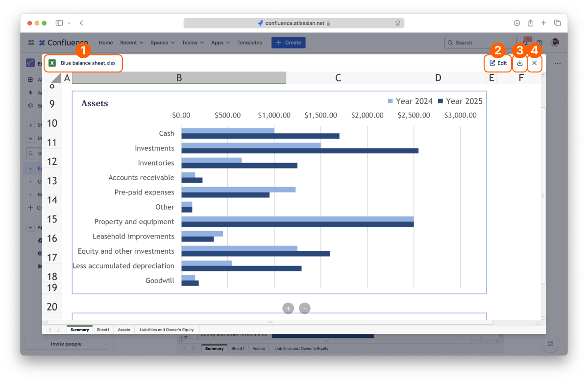588x382 pixels.
Task: Open the Home nav item
Action: [x=106, y=43]
